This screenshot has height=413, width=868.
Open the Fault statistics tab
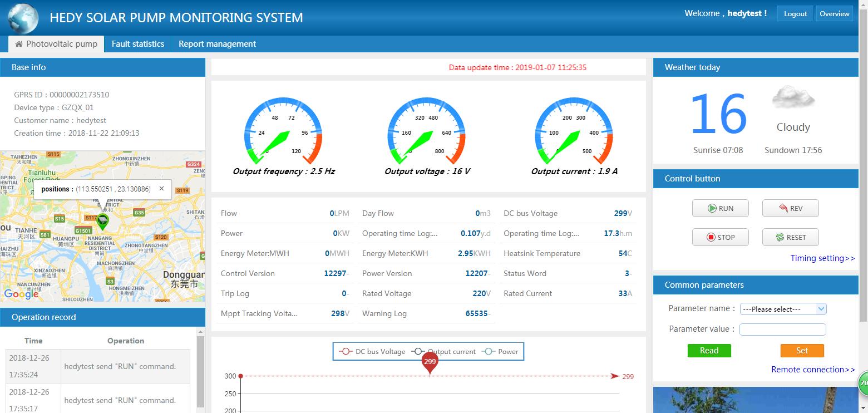click(x=138, y=44)
